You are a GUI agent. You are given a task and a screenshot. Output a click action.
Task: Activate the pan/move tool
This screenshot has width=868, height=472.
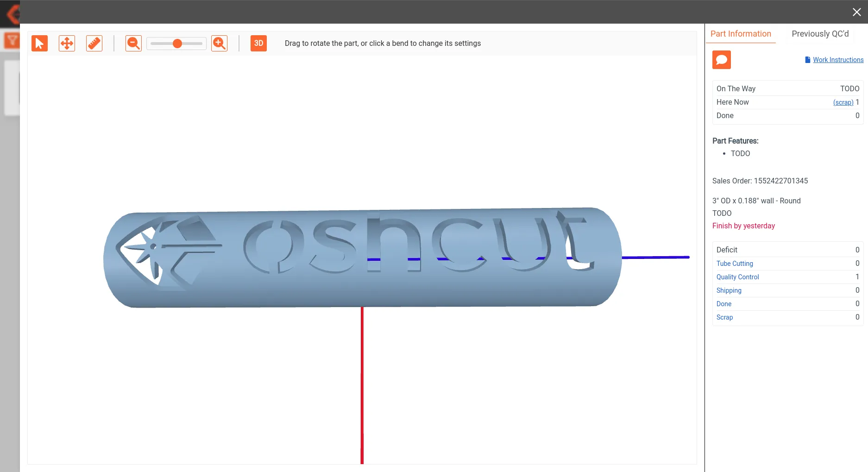click(67, 43)
